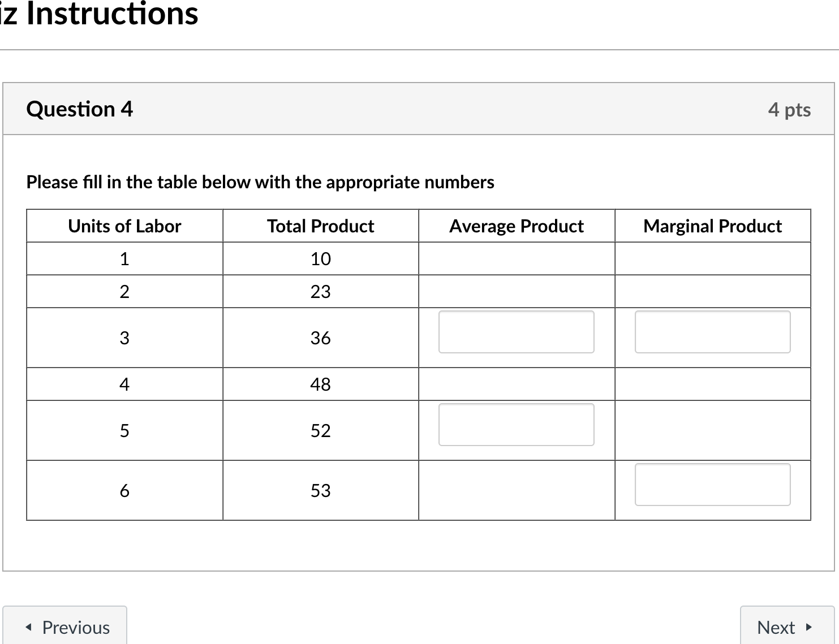Click the cell showing Total Product 36

pyautogui.click(x=320, y=338)
